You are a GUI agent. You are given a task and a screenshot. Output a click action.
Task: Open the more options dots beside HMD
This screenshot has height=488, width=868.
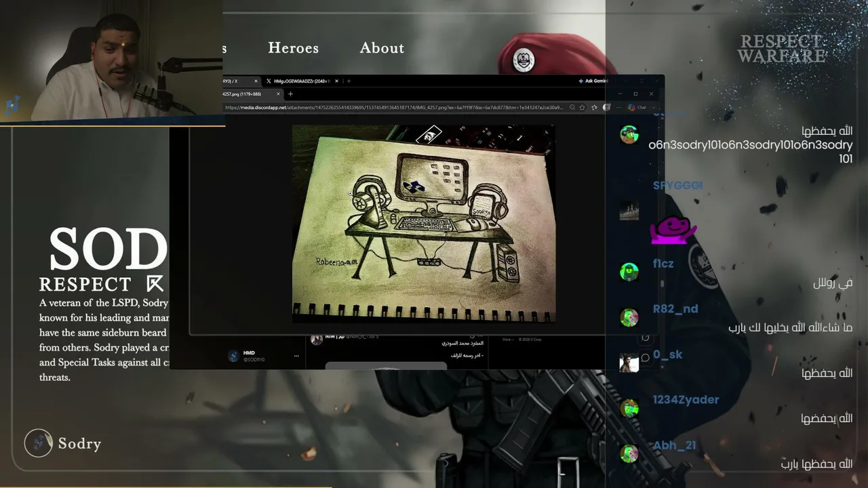(x=296, y=356)
